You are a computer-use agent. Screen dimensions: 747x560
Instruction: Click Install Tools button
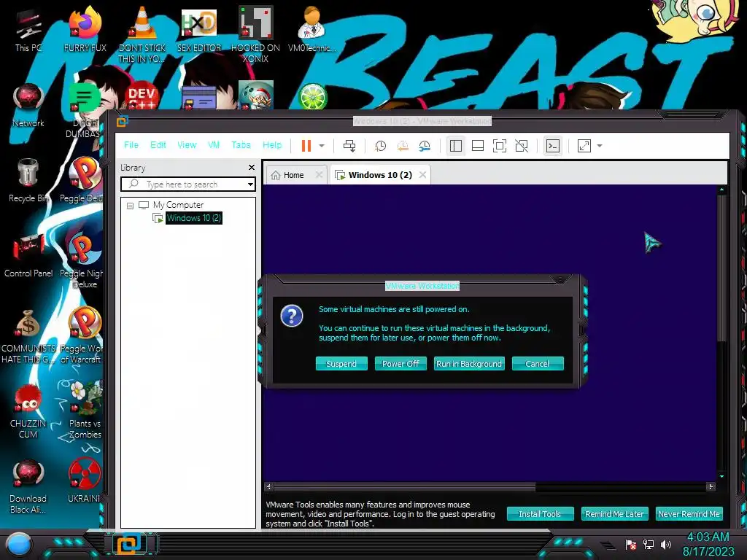(x=541, y=514)
